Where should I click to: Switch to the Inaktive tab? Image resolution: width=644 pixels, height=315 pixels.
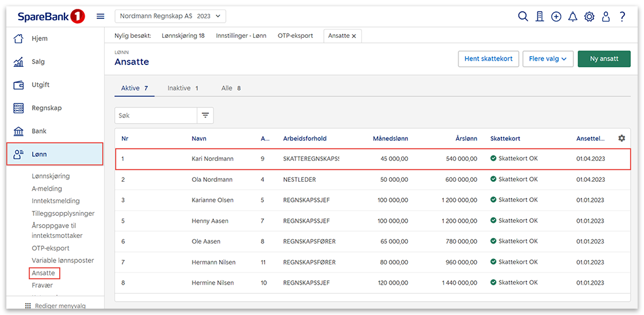(x=182, y=88)
